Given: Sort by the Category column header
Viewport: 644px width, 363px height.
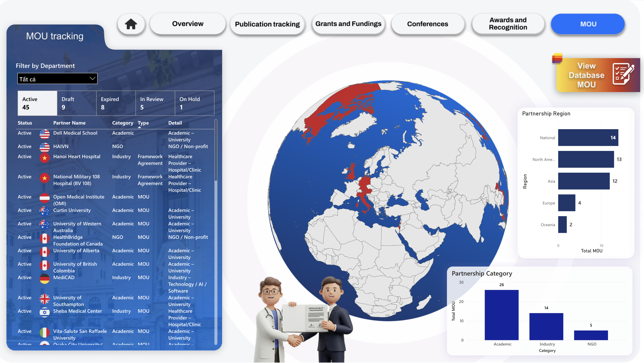Looking at the screenshot, I should tap(122, 123).
